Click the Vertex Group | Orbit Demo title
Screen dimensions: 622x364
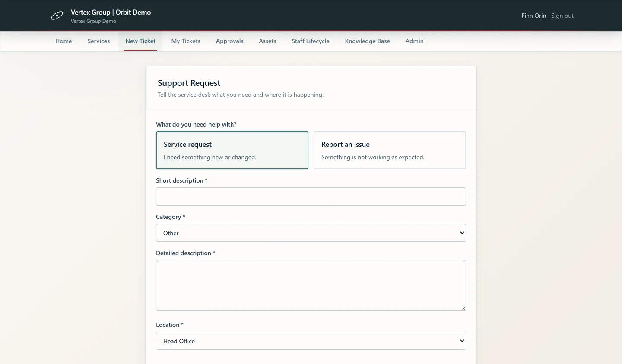(x=111, y=13)
